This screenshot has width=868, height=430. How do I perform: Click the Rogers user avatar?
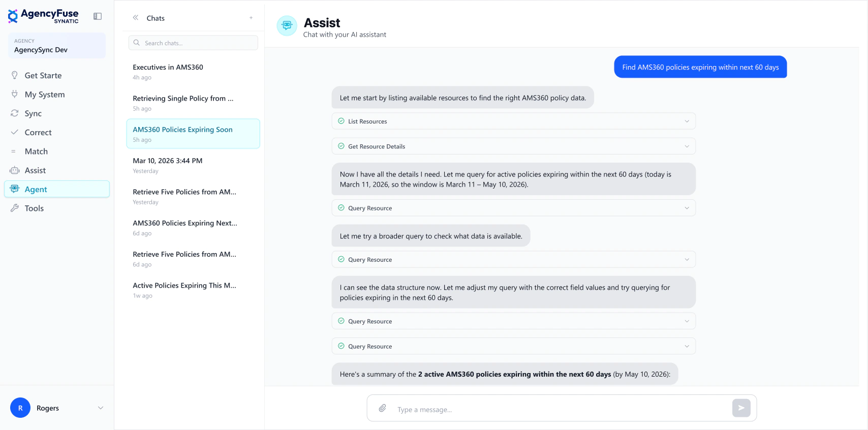coord(20,408)
